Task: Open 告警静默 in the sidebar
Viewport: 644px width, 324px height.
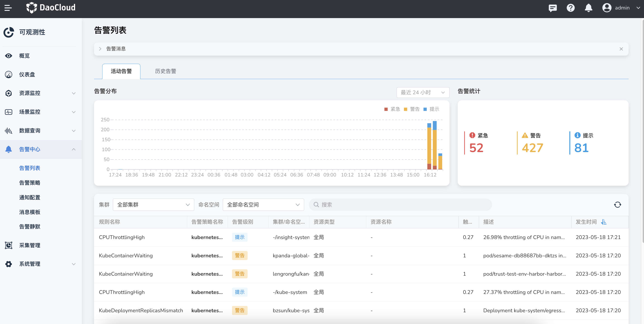Action: tap(30, 227)
